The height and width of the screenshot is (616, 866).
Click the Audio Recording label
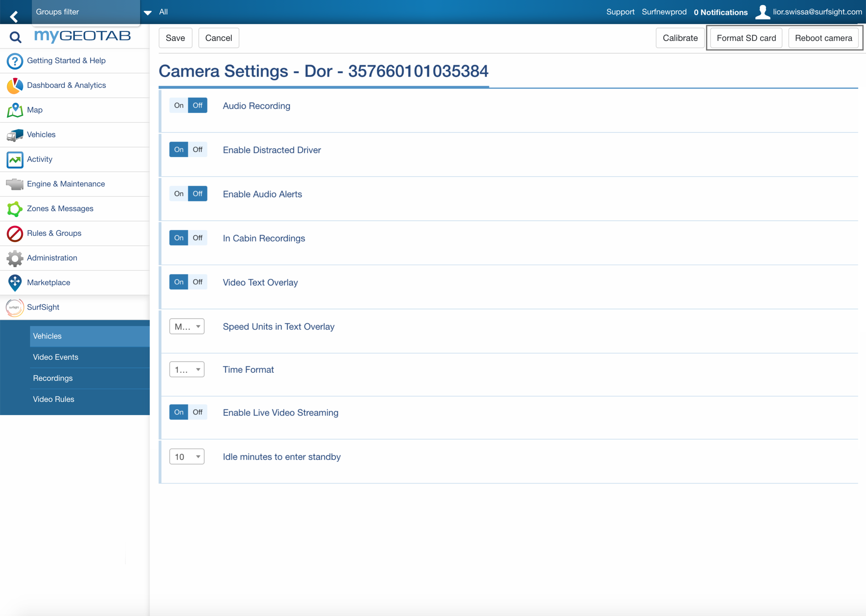click(257, 106)
